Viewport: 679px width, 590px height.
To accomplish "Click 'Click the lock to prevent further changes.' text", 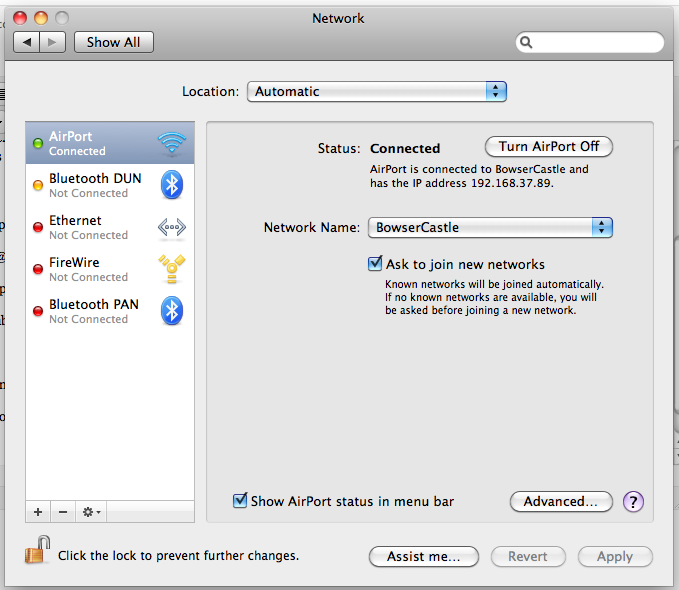I will 178,556.
